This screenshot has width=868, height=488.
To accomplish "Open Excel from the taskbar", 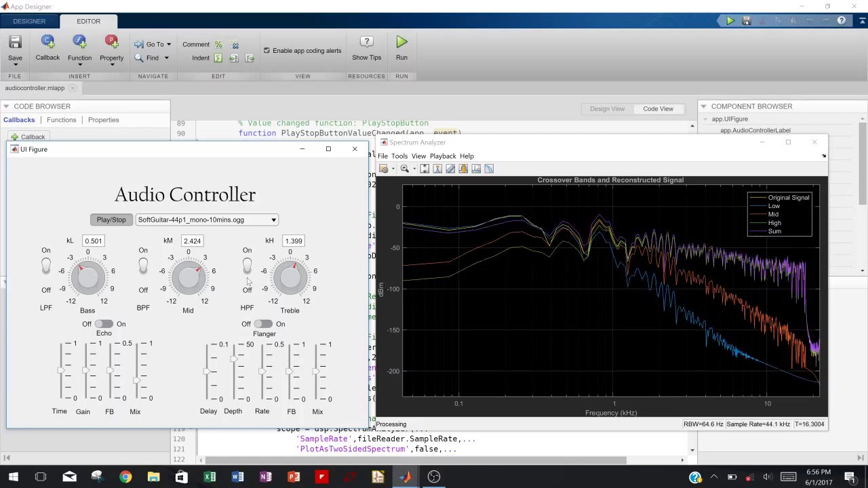I will coord(210,477).
